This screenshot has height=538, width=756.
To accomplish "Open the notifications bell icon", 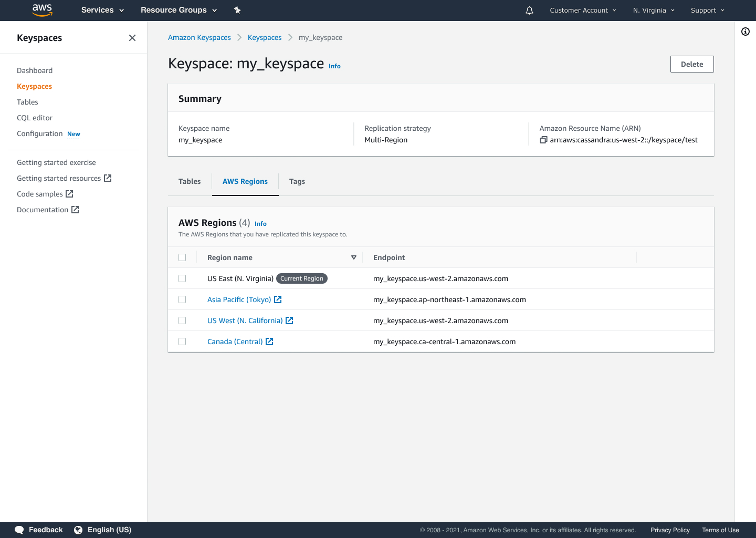I will (529, 10).
